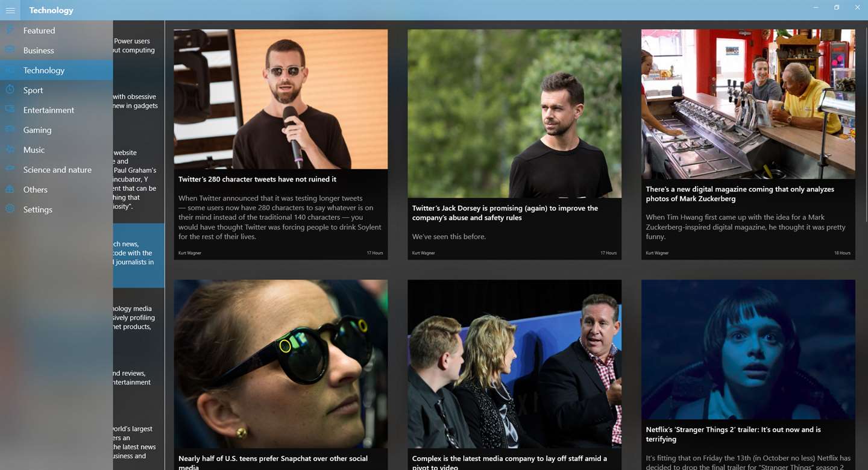Click the Business briefcase icon

tap(10, 50)
